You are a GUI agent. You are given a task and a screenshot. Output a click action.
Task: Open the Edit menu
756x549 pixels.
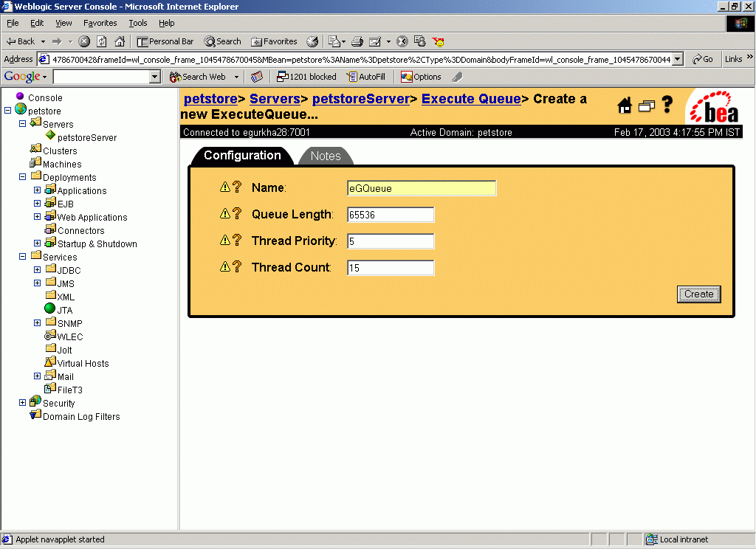(x=37, y=23)
